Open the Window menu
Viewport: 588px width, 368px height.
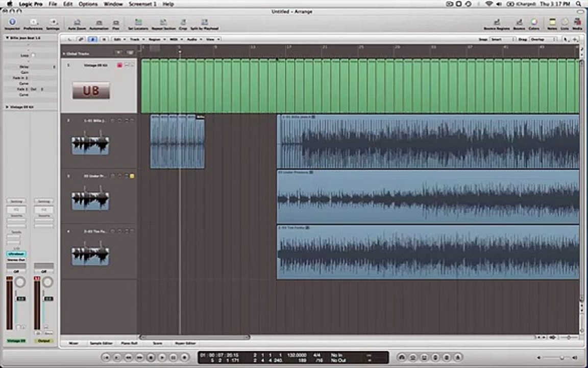[113, 4]
